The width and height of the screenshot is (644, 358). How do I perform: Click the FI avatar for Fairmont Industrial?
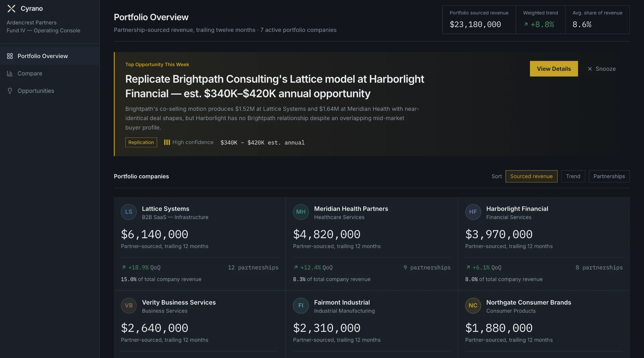[x=301, y=305]
